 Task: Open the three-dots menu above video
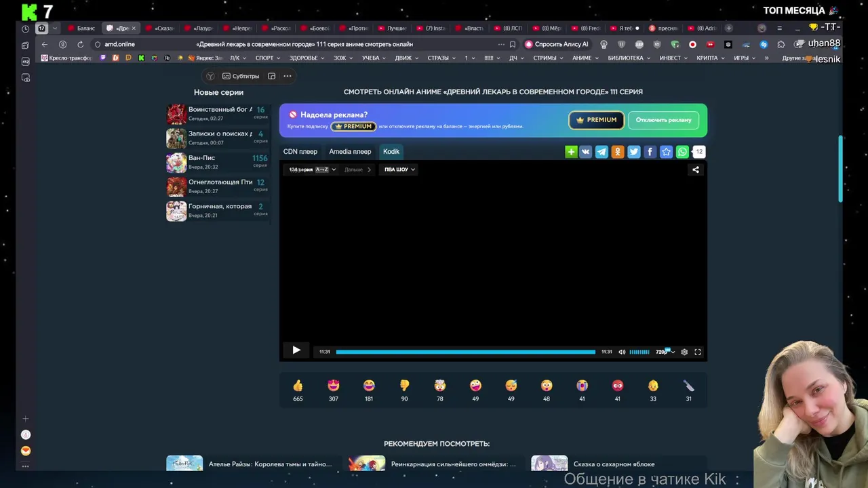[288, 76]
